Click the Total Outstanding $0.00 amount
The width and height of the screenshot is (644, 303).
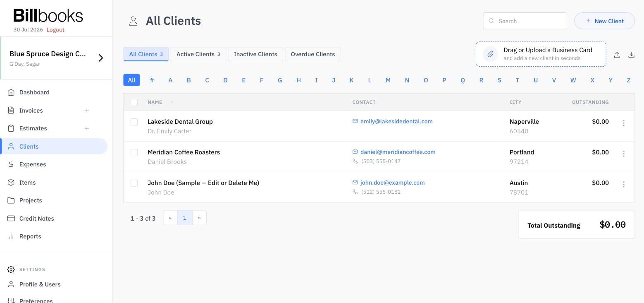(x=613, y=225)
